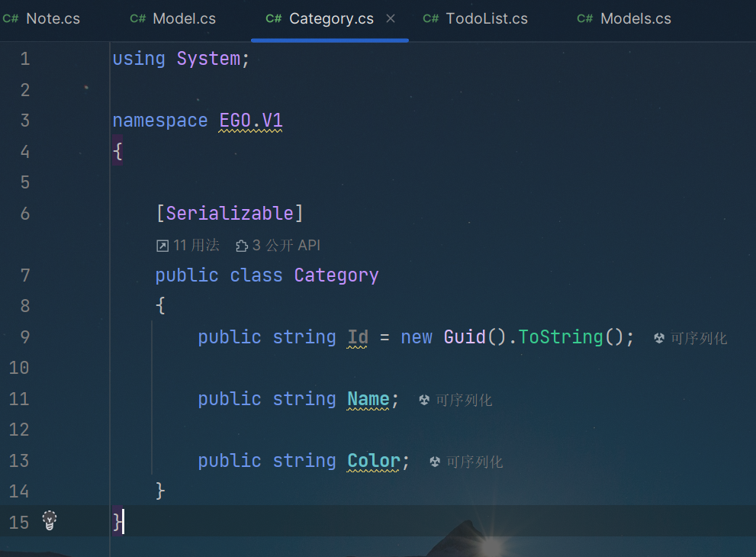Open the Model.cs tab

pos(184,19)
